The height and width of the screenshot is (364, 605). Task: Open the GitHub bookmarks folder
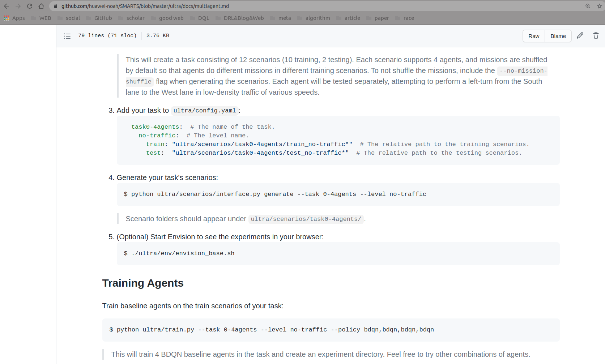click(103, 18)
